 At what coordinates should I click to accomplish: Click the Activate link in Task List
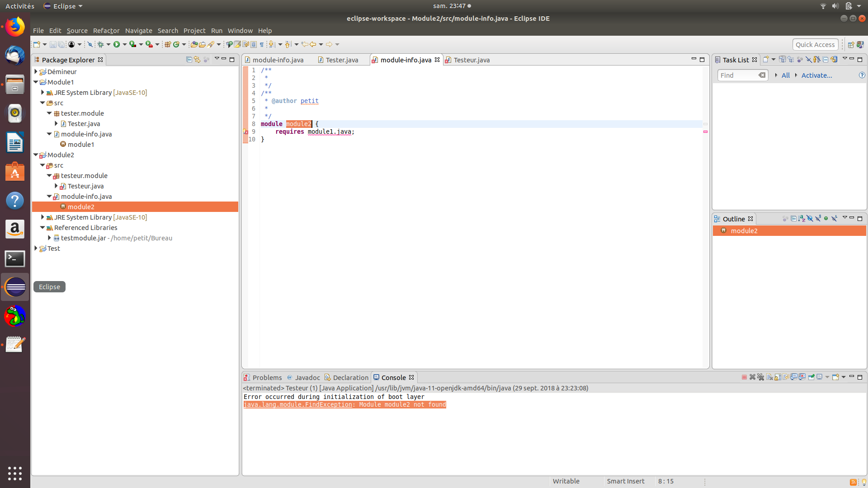click(x=816, y=75)
